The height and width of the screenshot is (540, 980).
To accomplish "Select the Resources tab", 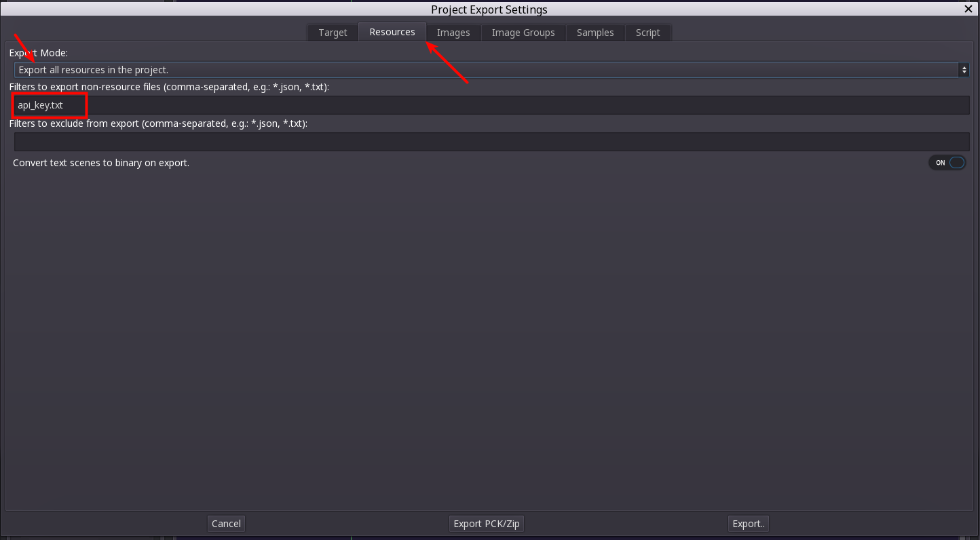I will point(392,32).
